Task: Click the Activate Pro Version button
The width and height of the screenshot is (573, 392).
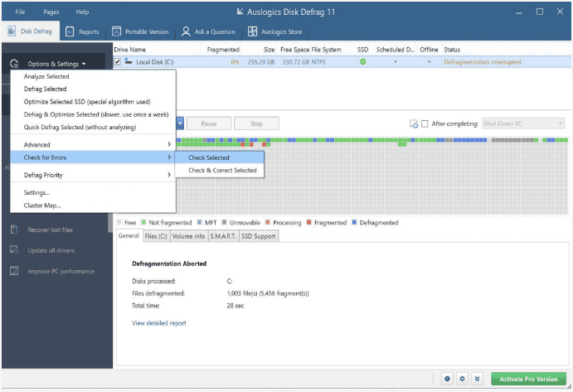Action: pyautogui.click(x=528, y=379)
